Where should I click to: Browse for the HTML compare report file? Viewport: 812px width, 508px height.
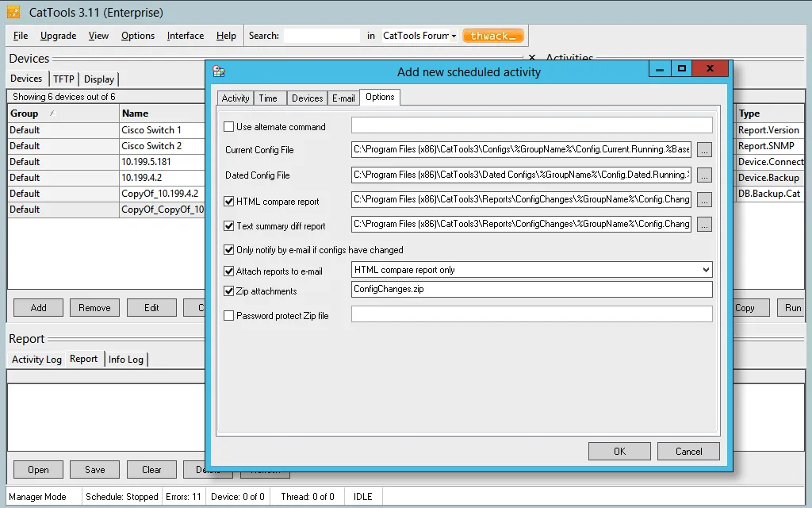pos(704,199)
